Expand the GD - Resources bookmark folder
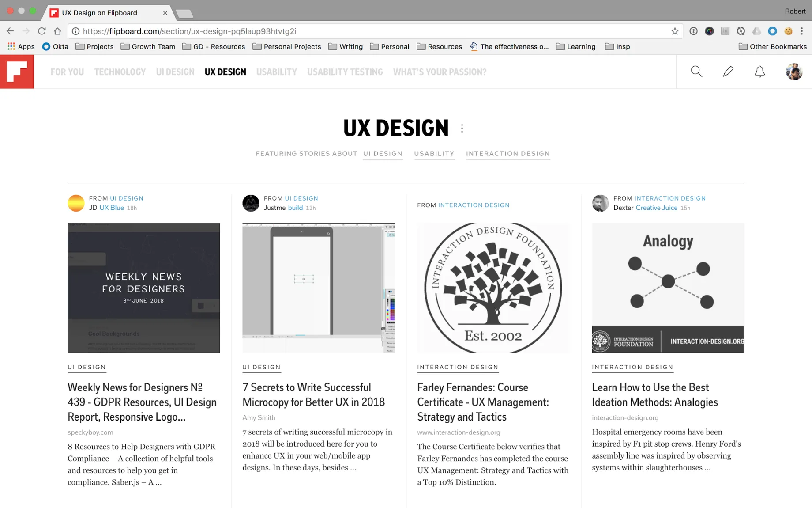 point(214,46)
